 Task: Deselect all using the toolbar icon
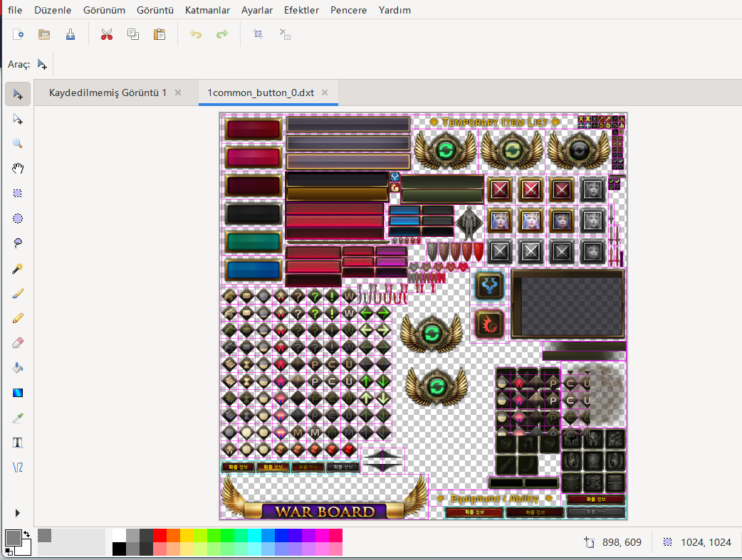pos(284,34)
